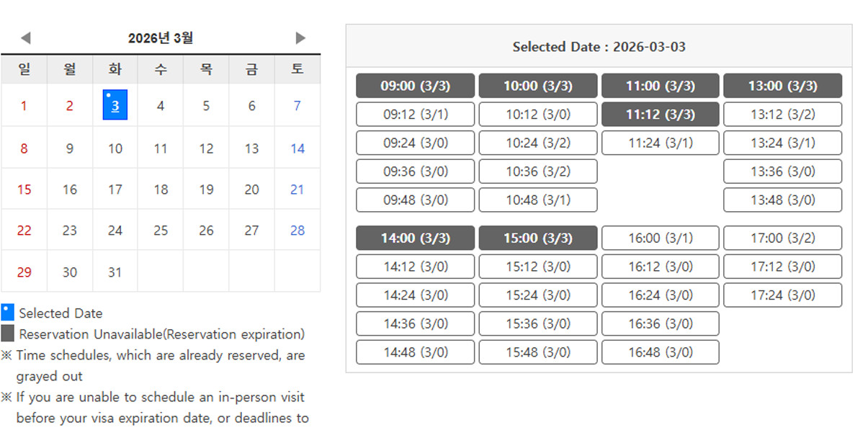The image size is (868, 433).
Task: Click the 14:48 (3/0) time slot
Action: [x=416, y=352]
